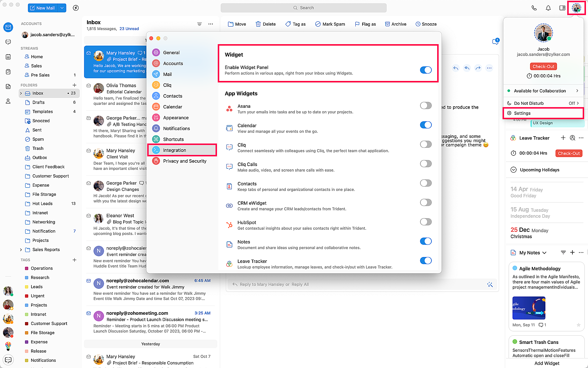Open Privacy and Security settings

[x=184, y=161]
